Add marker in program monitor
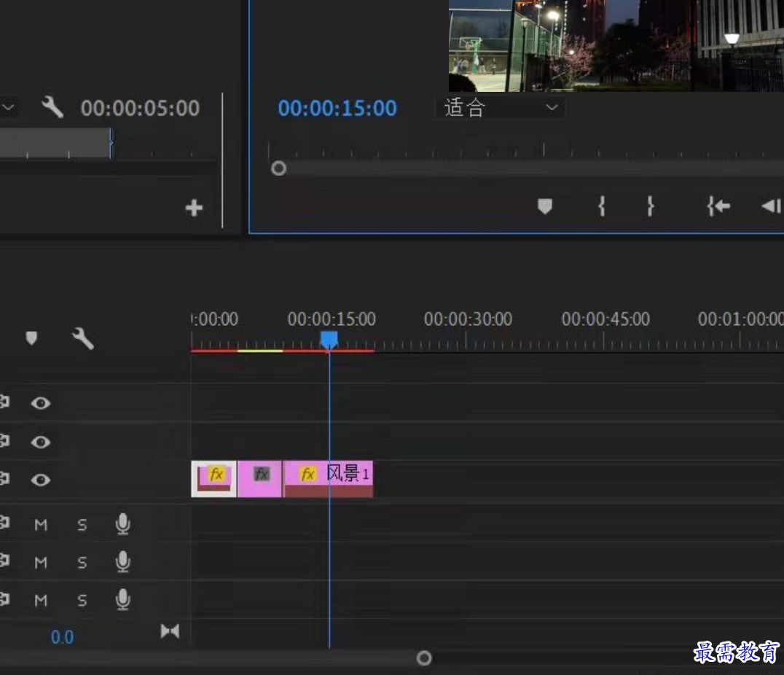 pyautogui.click(x=544, y=206)
